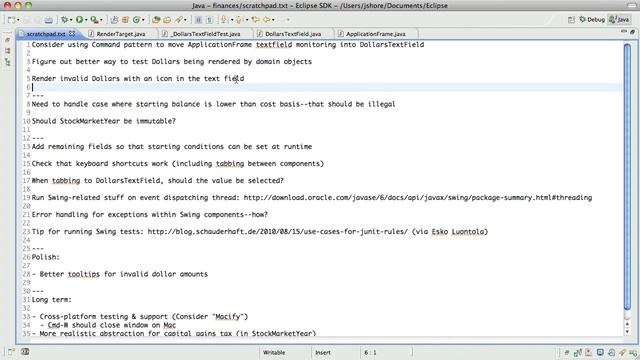The height and width of the screenshot is (360, 640).
Task: Click the Search flashlight icon
Action: point(179,20)
